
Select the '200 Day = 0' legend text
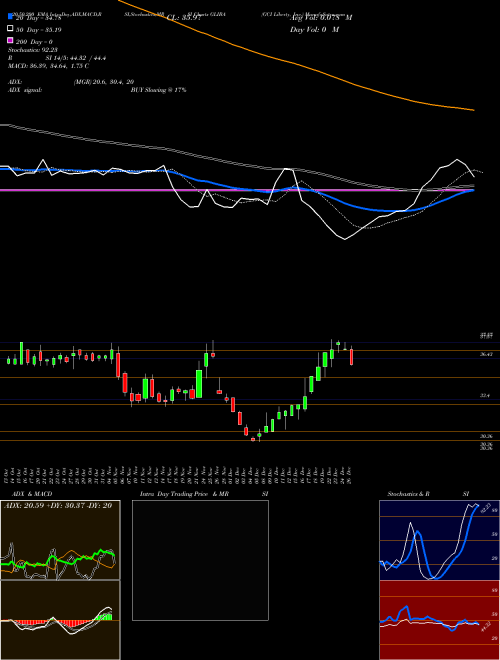coord(35,42)
